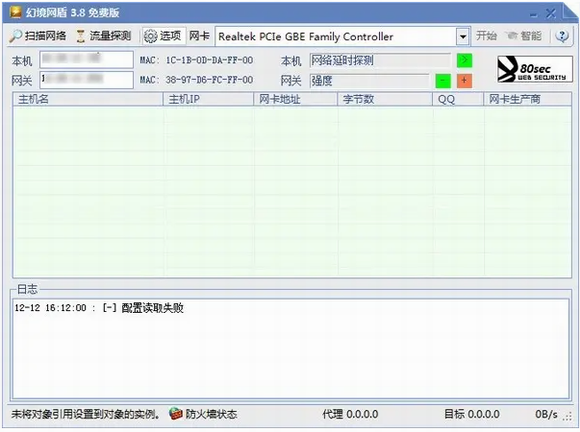580x432 pixels.
Task: Open the Realtek PCIe GBE controller combo box
Action: point(343,37)
